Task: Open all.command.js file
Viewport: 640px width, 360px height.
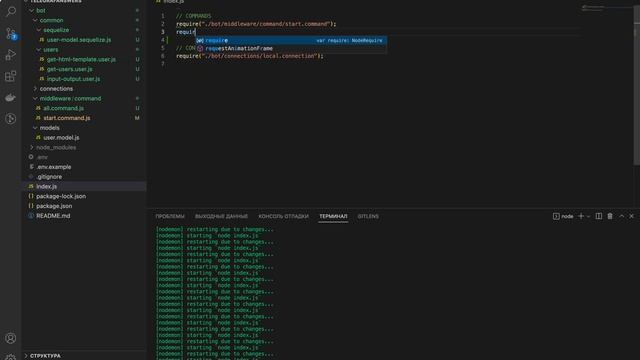Action: tap(63, 108)
